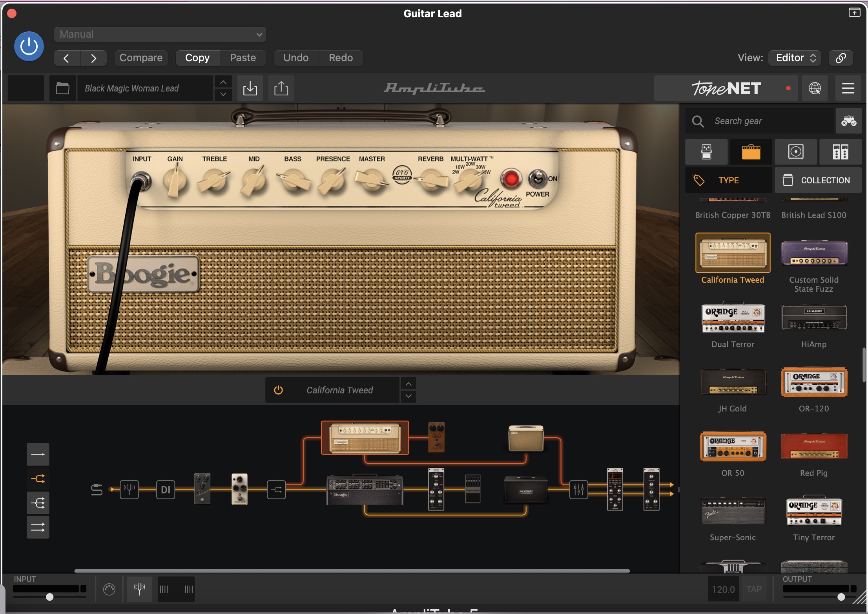
Task: Choose the three-way split routing icon
Action: coord(38,503)
